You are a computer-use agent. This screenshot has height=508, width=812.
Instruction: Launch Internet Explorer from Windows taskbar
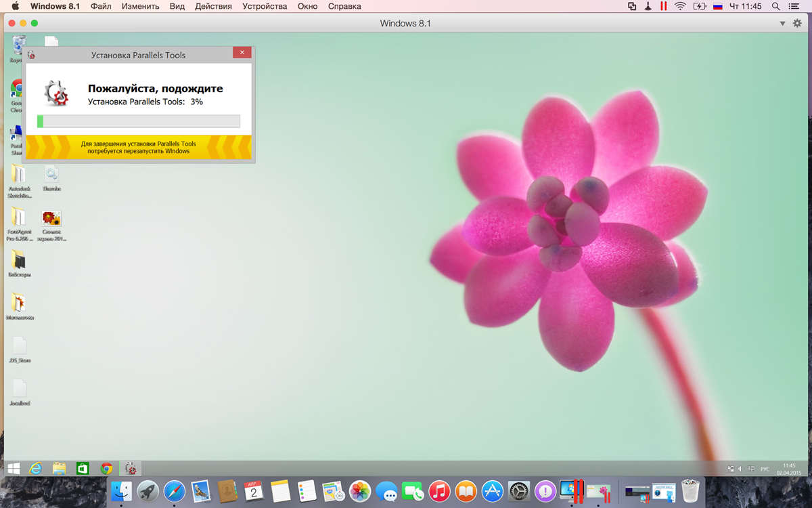pos(35,468)
